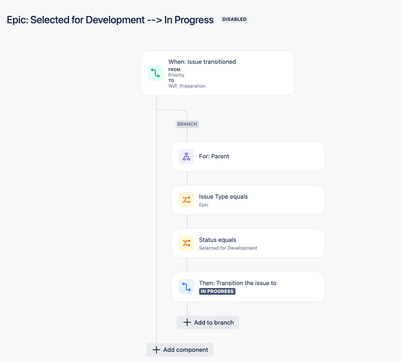The image size is (402, 361).
Task: Click the IN PROGRESS status lozenge
Action: [x=217, y=291]
